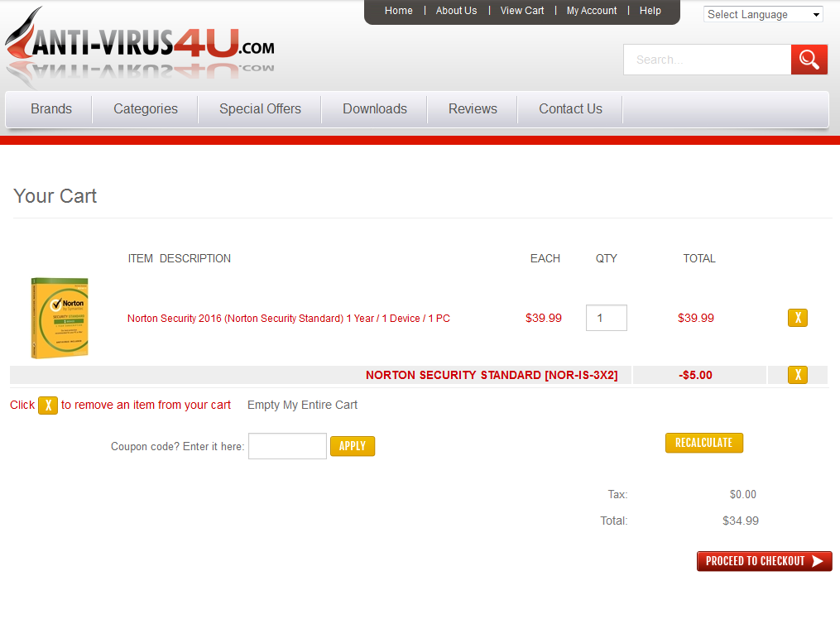Apply the coupon with the APPLY button
The height and width of the screenshot is (624, 840).
coord(353,446)
